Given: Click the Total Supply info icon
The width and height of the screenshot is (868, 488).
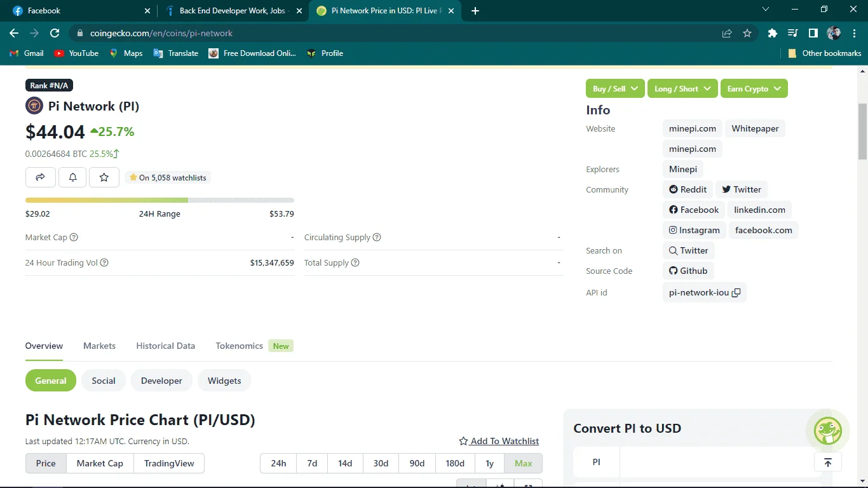Looking at the screenshot, I should pos(355,262).
